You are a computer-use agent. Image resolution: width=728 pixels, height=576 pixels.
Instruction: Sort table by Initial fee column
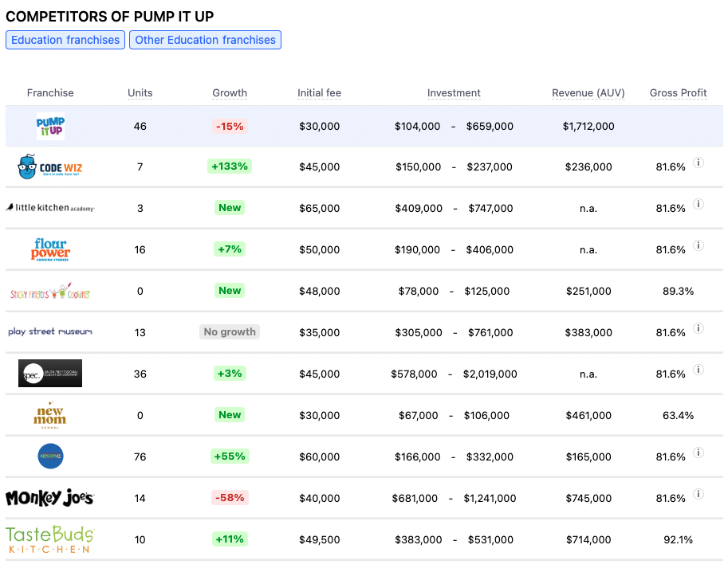pyautogui.click(x=320, y=92)
